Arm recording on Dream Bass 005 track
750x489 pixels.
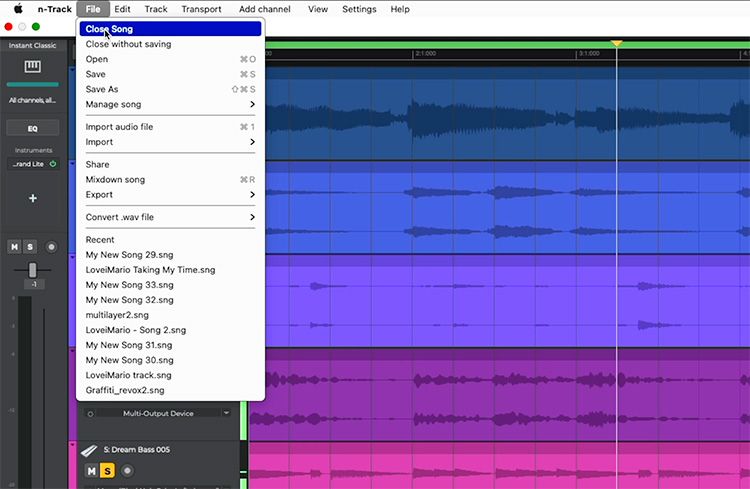[127, 471]
